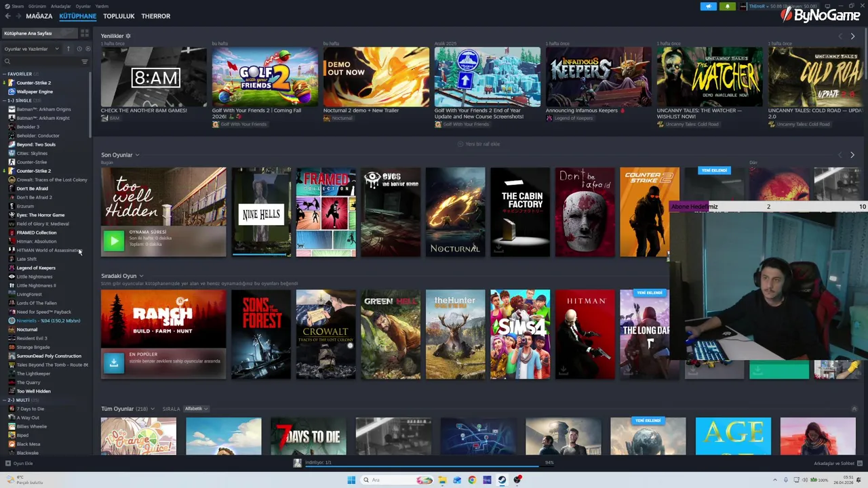The width and height of the screenshot is (868, 488).
Task: Open the Sons of the Forest cover
Action: (261, 334)
